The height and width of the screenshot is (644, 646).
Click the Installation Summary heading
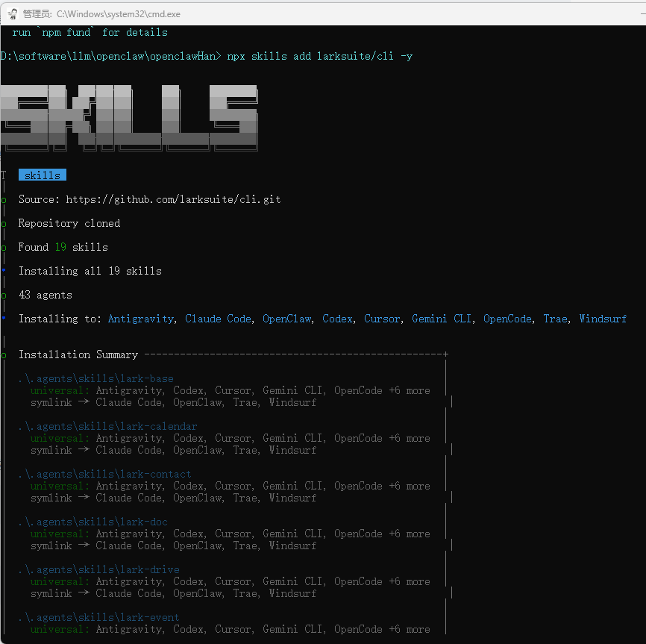[78, 354]
